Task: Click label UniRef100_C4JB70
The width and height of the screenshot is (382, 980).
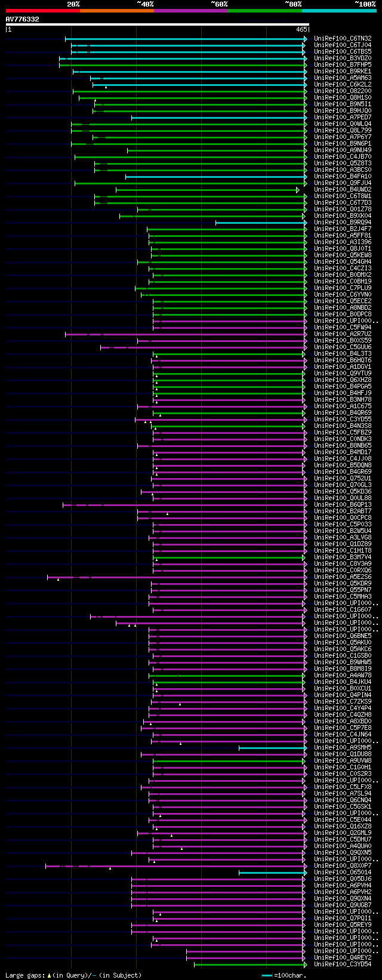Action: tap(343, 157)
